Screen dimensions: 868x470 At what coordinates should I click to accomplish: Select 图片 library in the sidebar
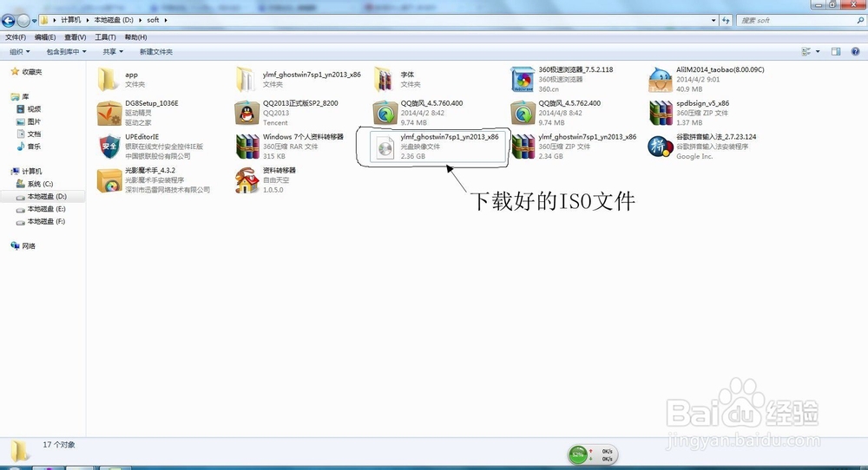34,121
